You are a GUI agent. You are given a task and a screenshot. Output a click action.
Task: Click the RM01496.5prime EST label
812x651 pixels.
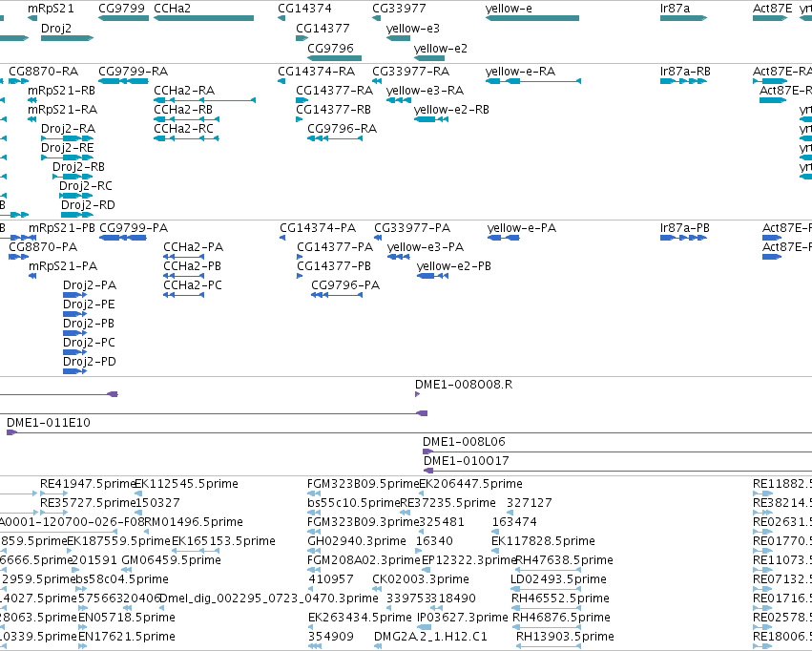point(193,522)
